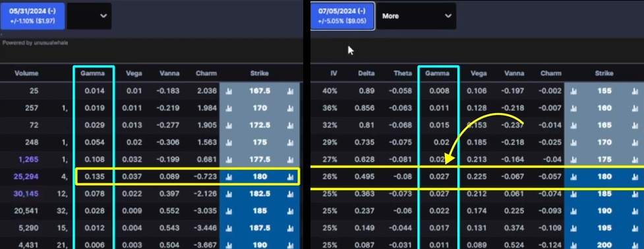Click the 2.036 charm value
This screenshot has height=249, width=644.
(x=206, y=91)
